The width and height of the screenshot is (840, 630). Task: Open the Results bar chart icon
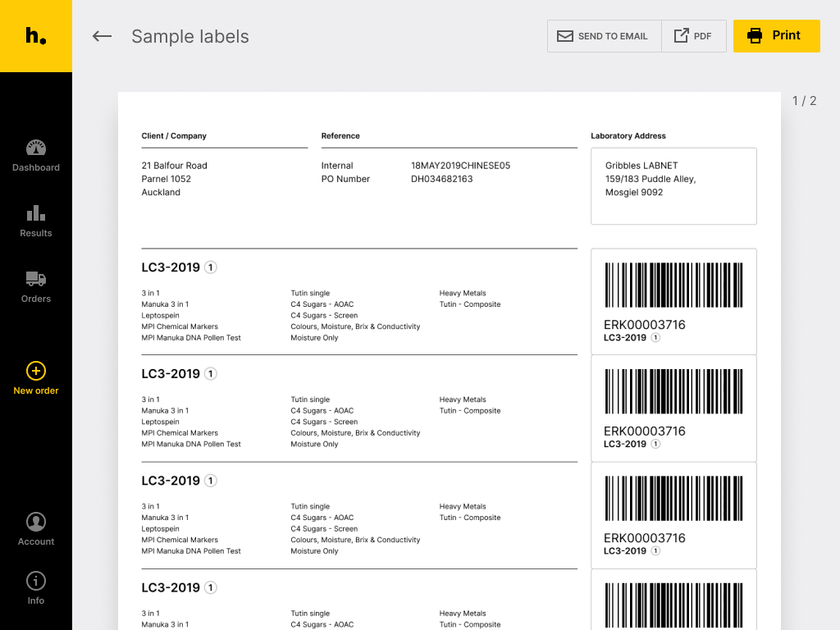[36, 213]
